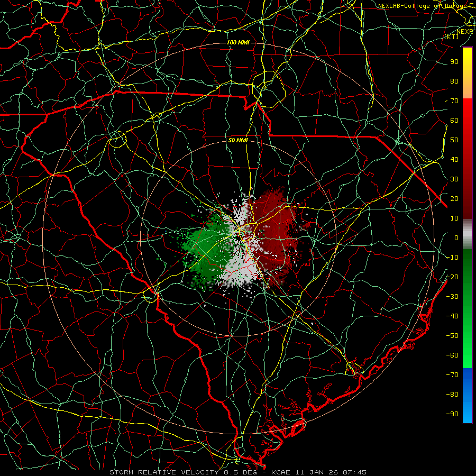
Task: Select the 30 value on the velocity scale
Action: click(x=454, y=179)
